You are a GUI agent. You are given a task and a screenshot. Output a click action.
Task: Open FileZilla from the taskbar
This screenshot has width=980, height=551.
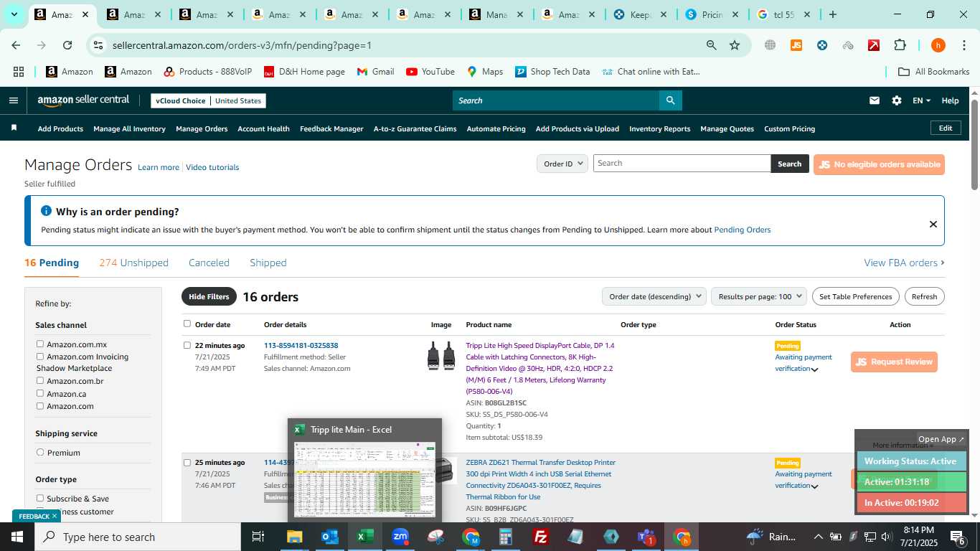point(541,537)
